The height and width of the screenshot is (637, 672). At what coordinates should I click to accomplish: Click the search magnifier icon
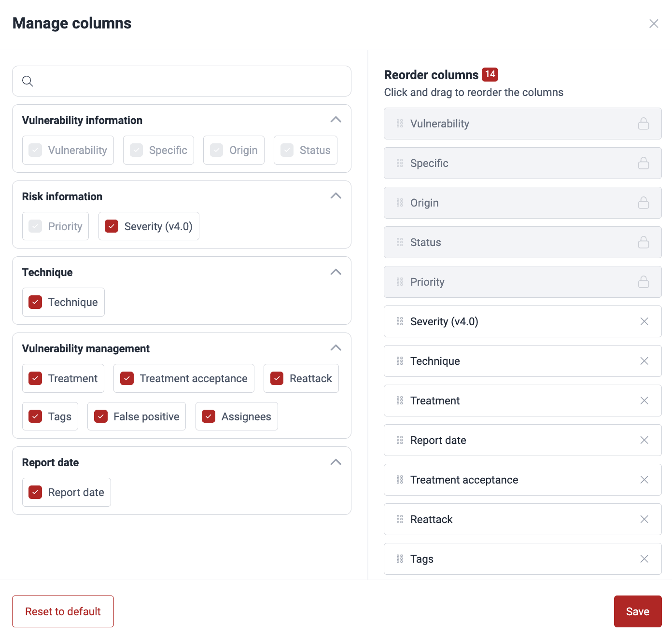[x=28, y=81]
